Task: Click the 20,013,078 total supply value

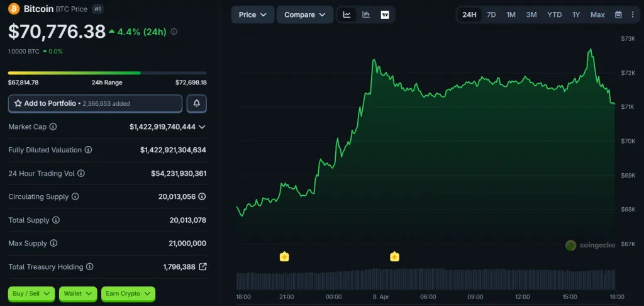Action: 187,220
